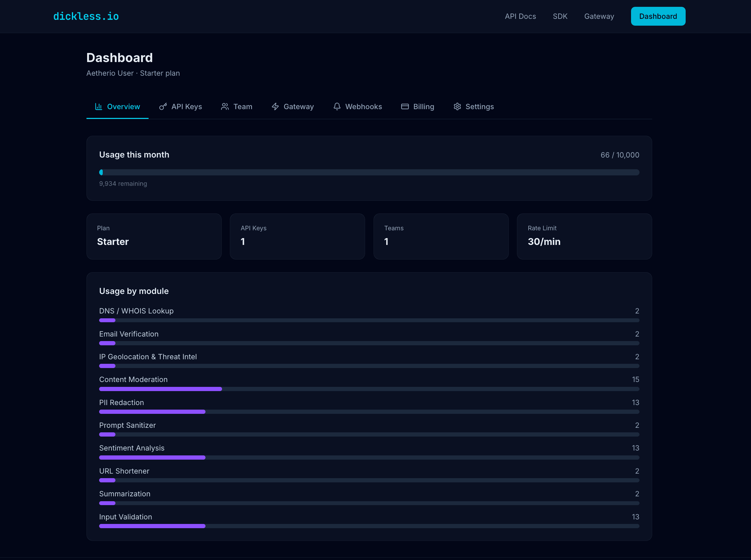Open Settings via the gear icon
Screen dimensions: 751x560
(x=457, y=107)
